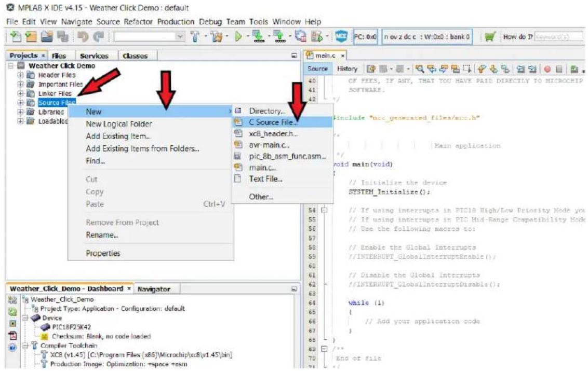588x371 pixels.
Task: Expand the Important Files folder
Action: (x=21, y=84)
